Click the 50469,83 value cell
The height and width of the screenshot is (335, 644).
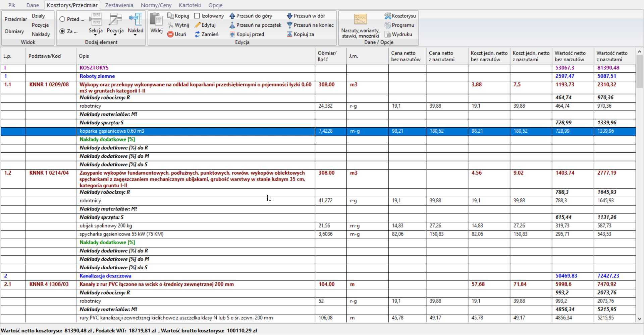[573, 276]
